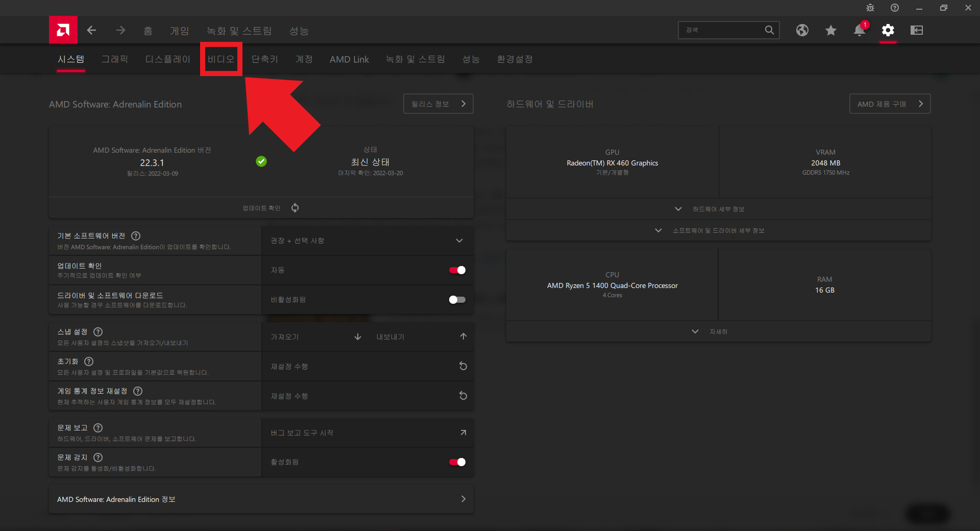Click the 내보내기 up arrow icon

click(463, 336)
